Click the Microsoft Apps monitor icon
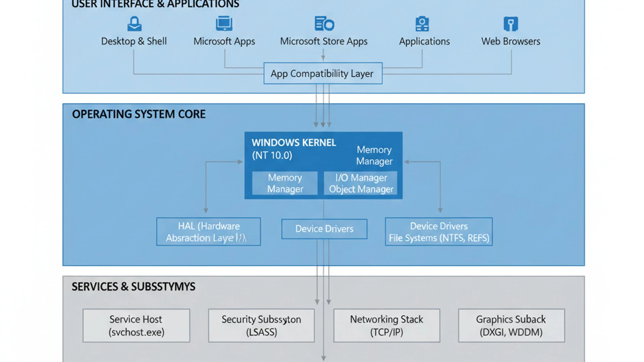644x362 pixels. 224,23
